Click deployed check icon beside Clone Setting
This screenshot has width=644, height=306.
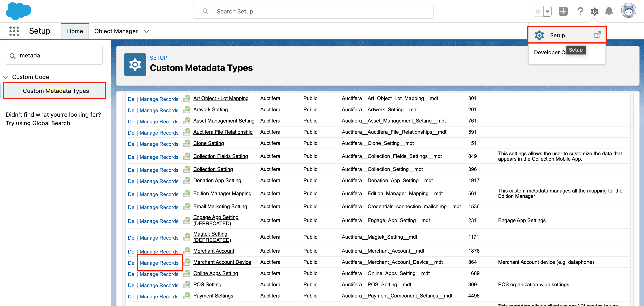(186, 143)
